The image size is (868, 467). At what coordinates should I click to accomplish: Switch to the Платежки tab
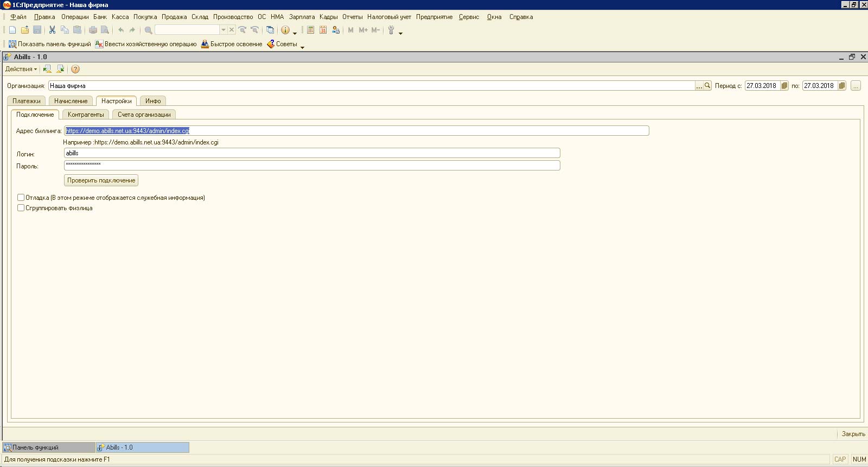pos(27,101)
